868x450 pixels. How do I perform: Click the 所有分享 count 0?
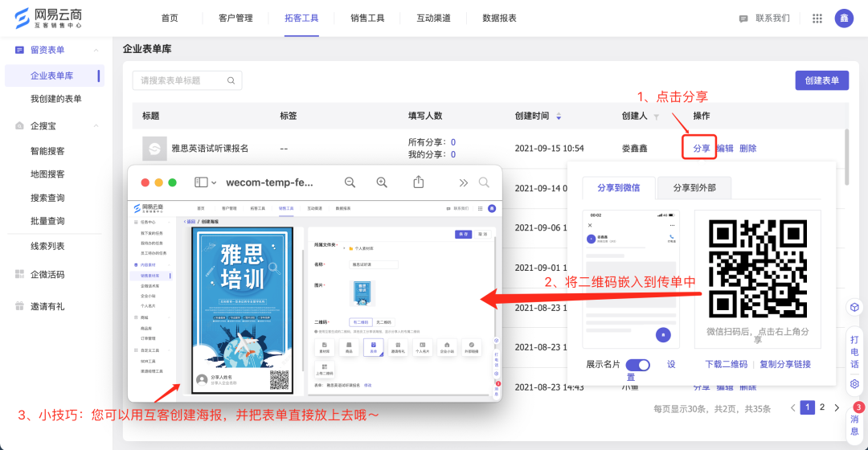453,142
